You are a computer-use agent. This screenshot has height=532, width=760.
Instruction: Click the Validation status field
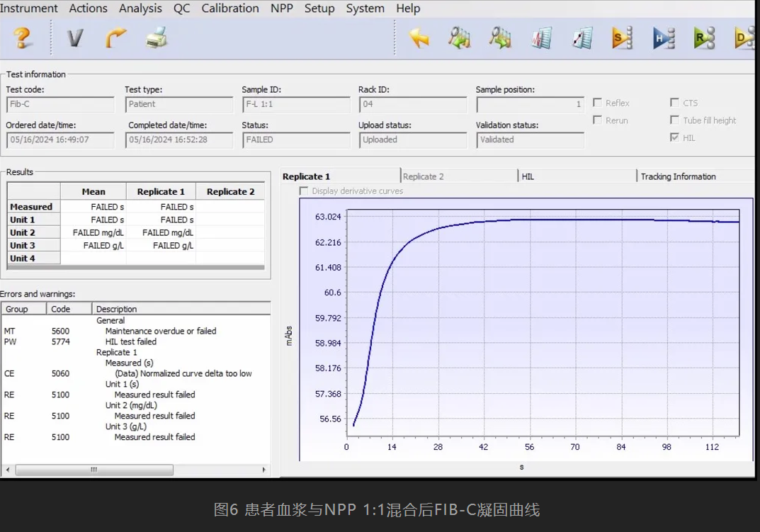[x=531, y=140]
